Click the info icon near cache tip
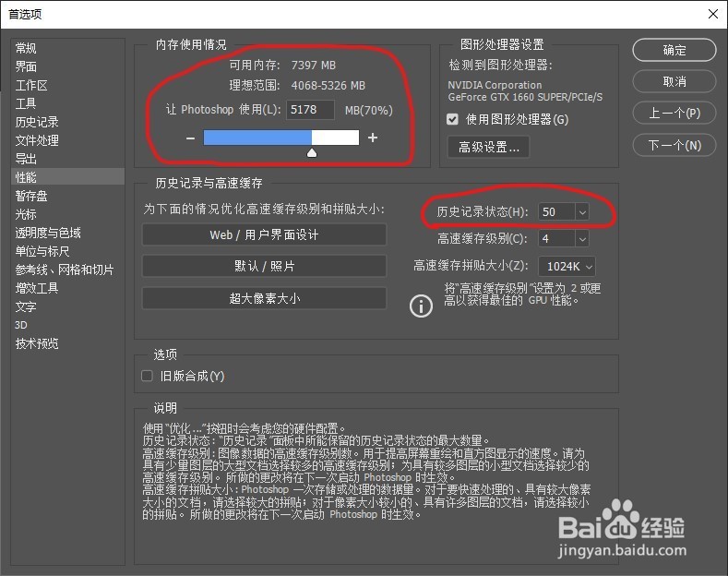The image size is (728, 576). (x=421, y=306)
